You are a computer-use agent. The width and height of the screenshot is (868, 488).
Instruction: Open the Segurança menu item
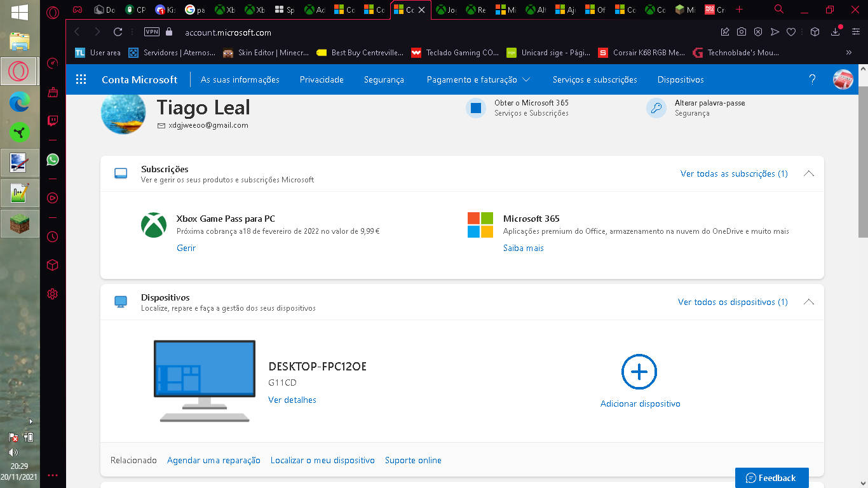point(384,79)
